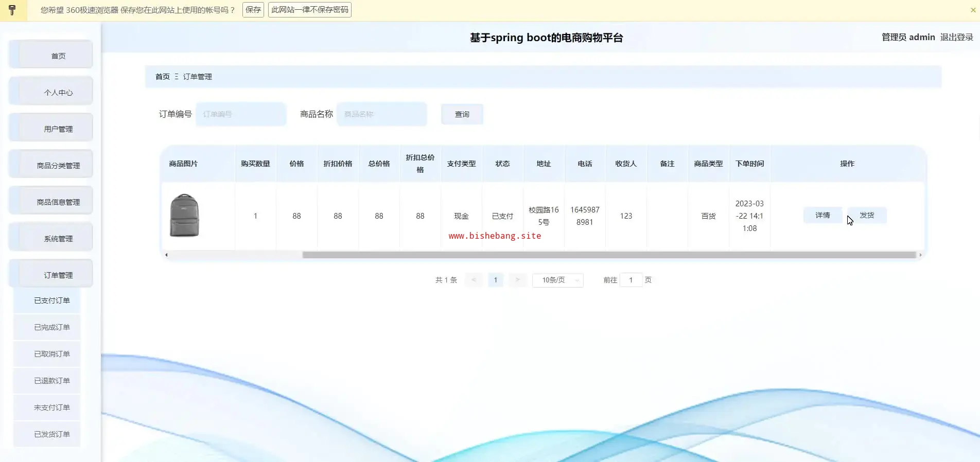Click the key icon in password bar
Image resolution: width=980 pixels, height=462 pixels.
(12, 10)
